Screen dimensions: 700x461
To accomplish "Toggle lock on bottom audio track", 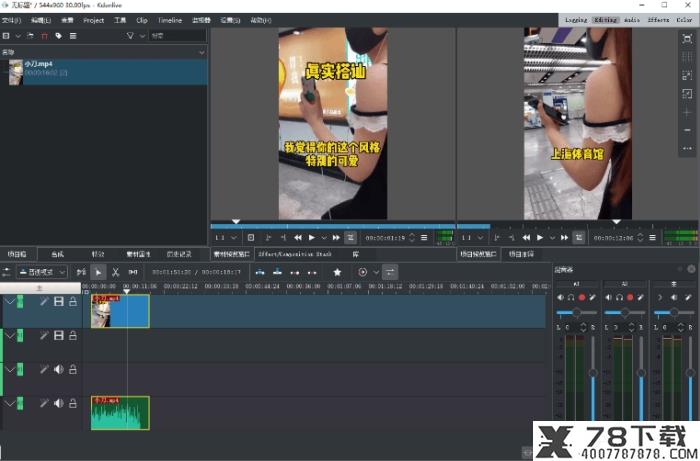I will click(x=73, y=403).
